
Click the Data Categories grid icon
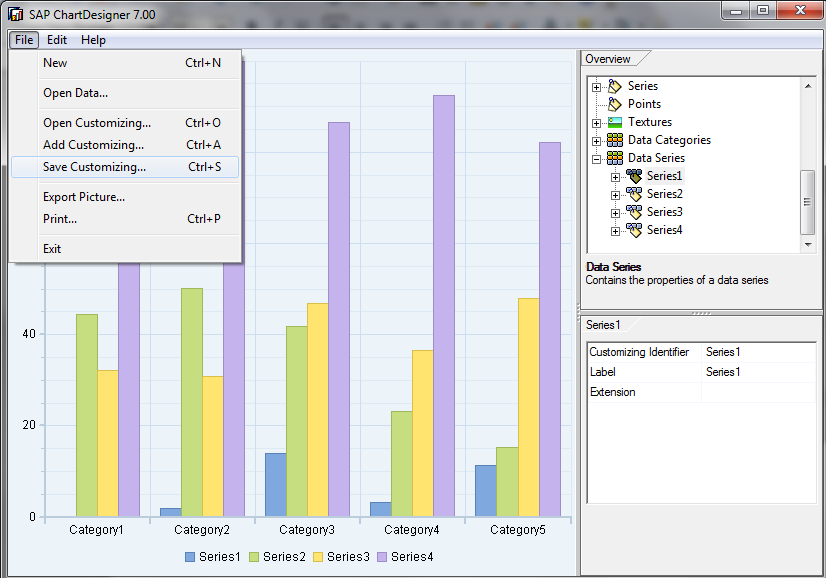[615, 140]
